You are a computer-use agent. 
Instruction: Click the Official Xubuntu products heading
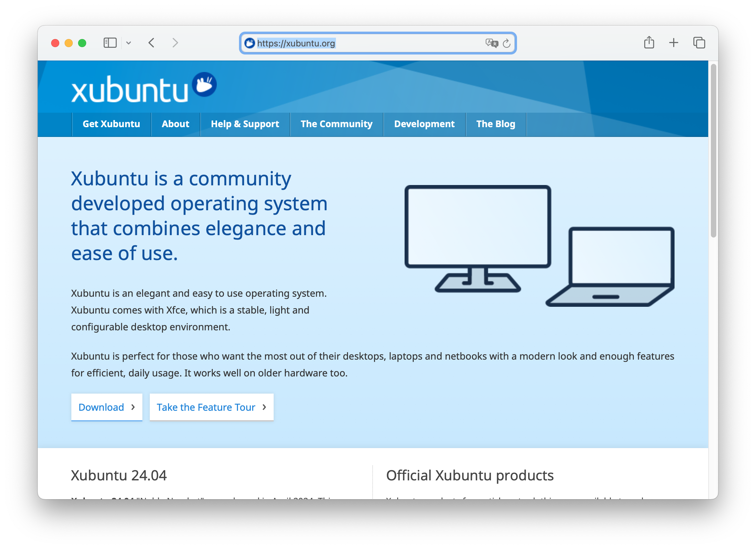coord(470,475)
